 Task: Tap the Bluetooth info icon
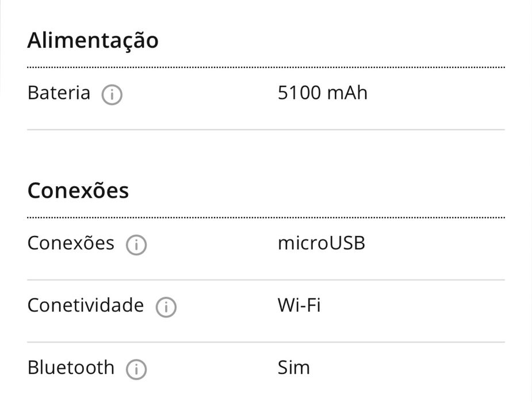pos(136,369)
